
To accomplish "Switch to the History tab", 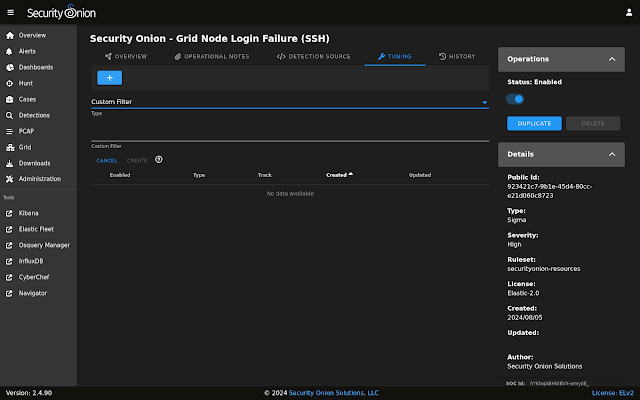I will coord(457,56).
